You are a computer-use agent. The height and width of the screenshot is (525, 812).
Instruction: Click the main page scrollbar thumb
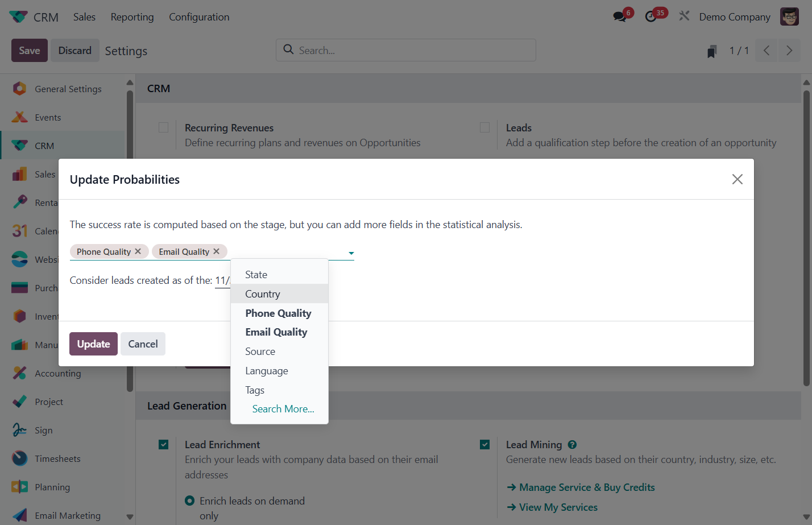[806, 239]
